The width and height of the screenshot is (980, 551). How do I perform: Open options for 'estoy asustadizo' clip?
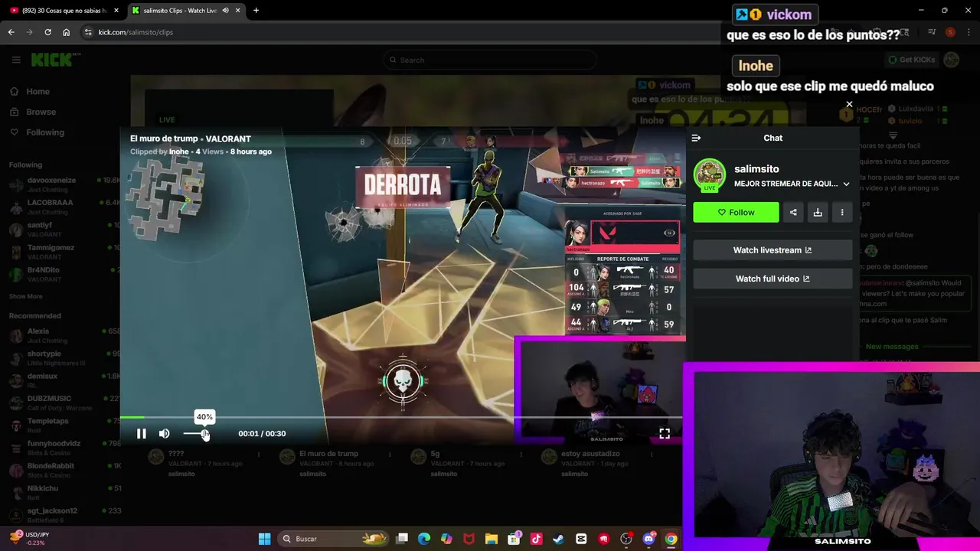click(652, 455)
